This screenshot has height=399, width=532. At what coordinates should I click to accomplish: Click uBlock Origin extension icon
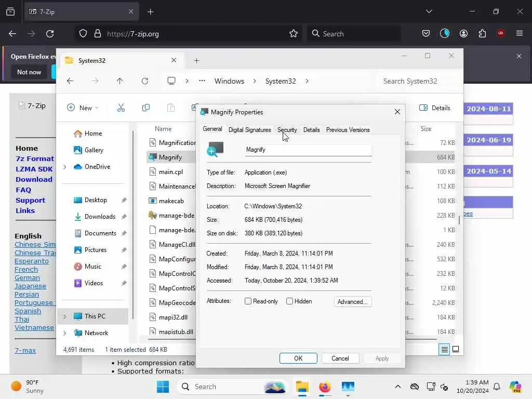[501, 33]
